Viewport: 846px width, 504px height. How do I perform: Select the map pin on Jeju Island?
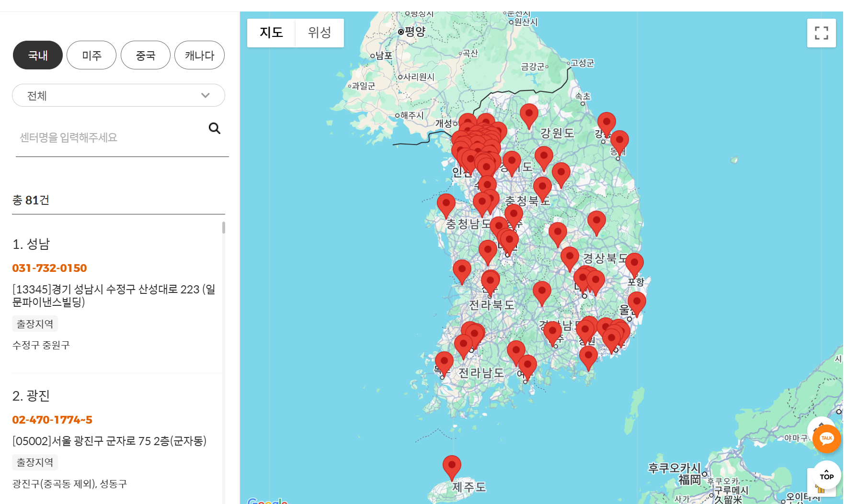pos(452,466)
